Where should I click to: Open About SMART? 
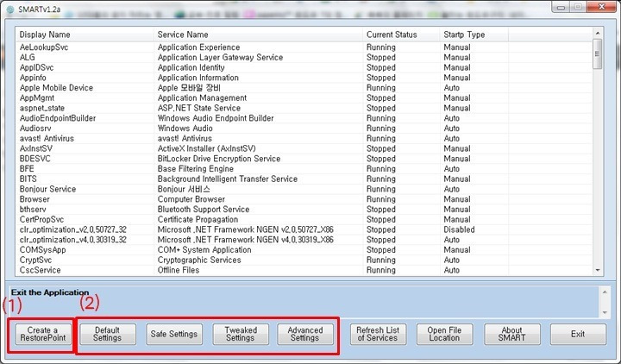click(x=511, y=334)
